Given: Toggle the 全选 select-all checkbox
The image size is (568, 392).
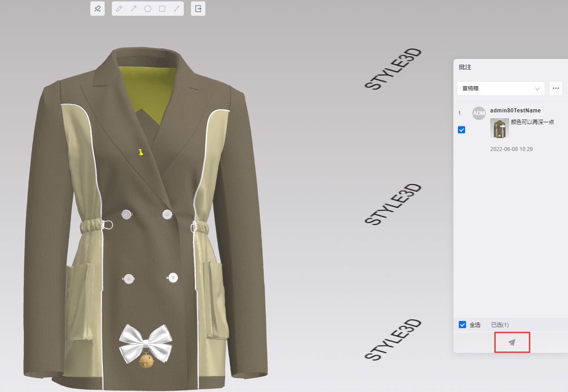Looking at the screenshot, I should point(462,325).
